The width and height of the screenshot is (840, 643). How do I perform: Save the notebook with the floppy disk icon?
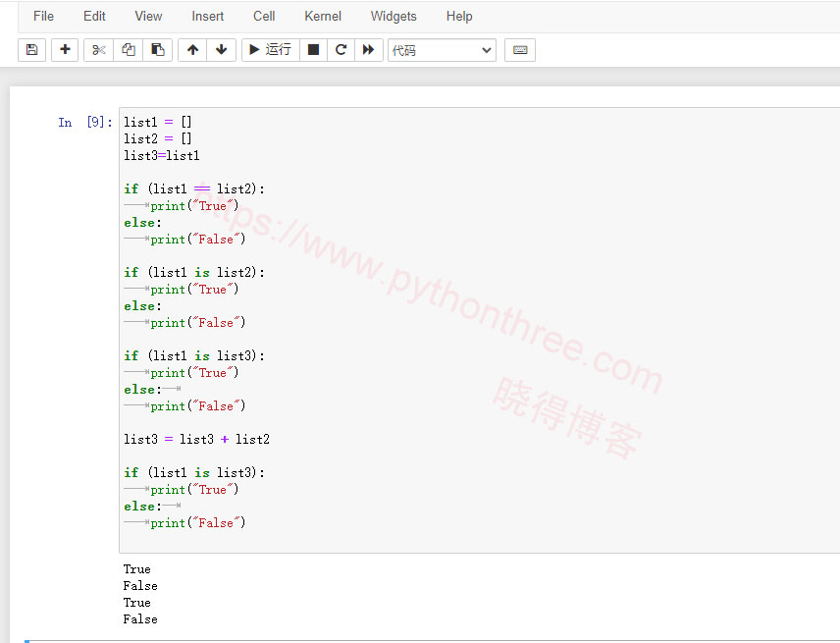[x=31, y=50]
